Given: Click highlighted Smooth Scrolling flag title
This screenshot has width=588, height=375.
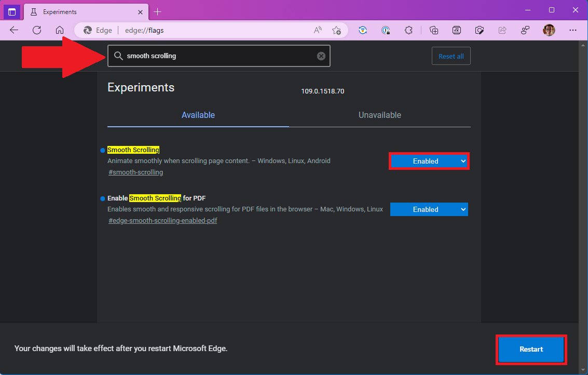Looking at the screenshot, I should (x=133, y=150).
